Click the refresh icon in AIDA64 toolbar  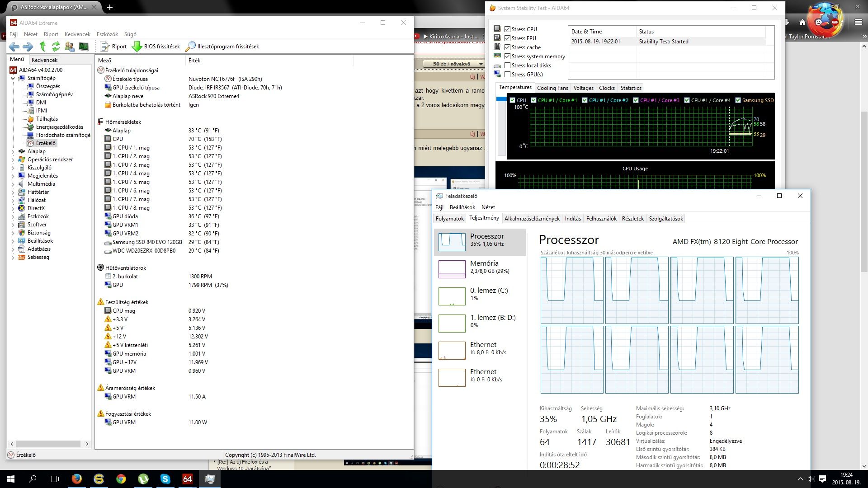point(56,47)
